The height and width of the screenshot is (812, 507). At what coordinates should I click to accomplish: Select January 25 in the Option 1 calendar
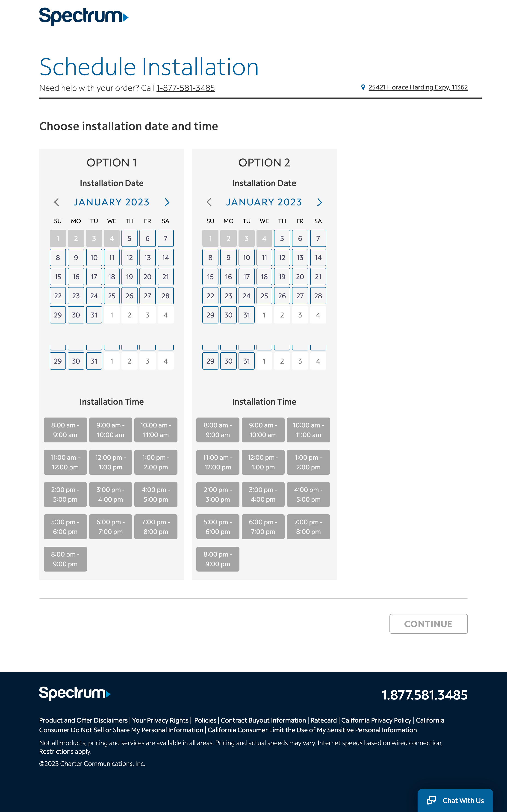click(112, 296)
